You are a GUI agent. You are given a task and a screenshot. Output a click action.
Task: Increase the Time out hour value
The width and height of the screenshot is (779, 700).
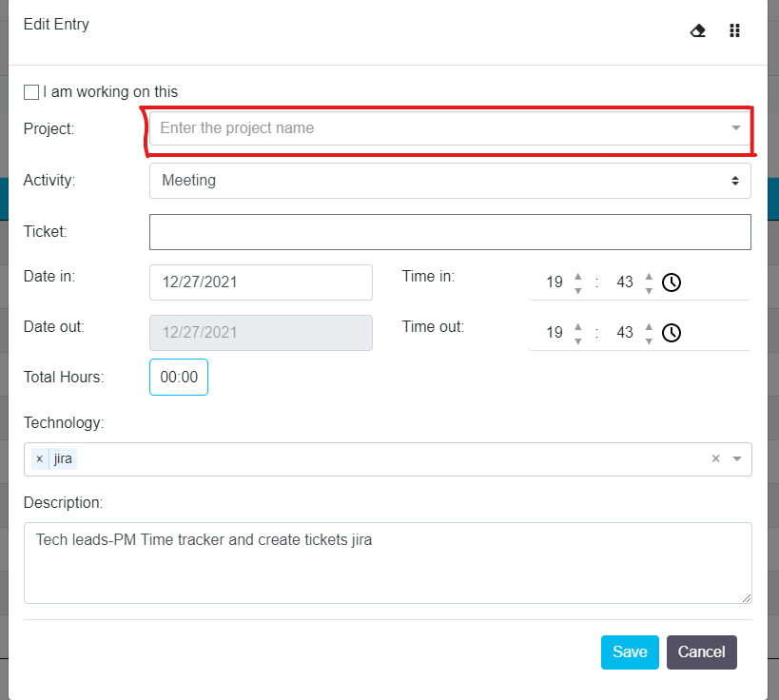pyautogui.click(x=577, y=326)
